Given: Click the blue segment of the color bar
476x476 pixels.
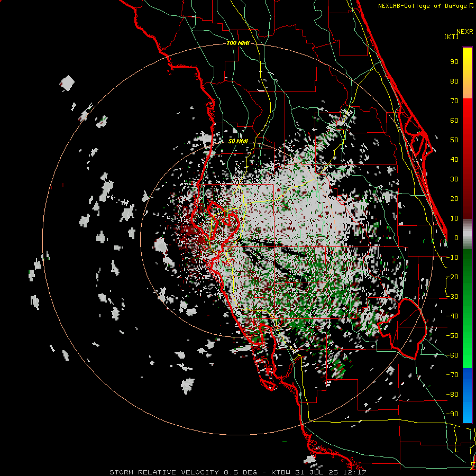Looking at the screenshot, I should (x=467, y=395).
